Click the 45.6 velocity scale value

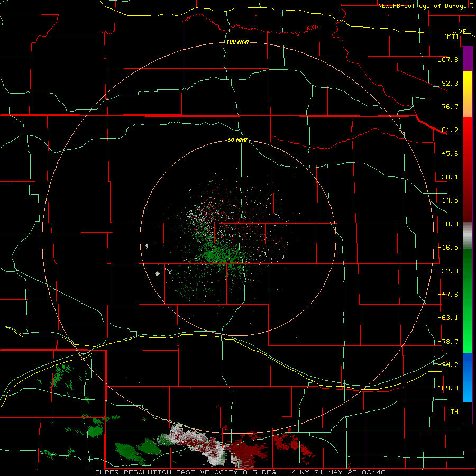[x=450, y=154]
